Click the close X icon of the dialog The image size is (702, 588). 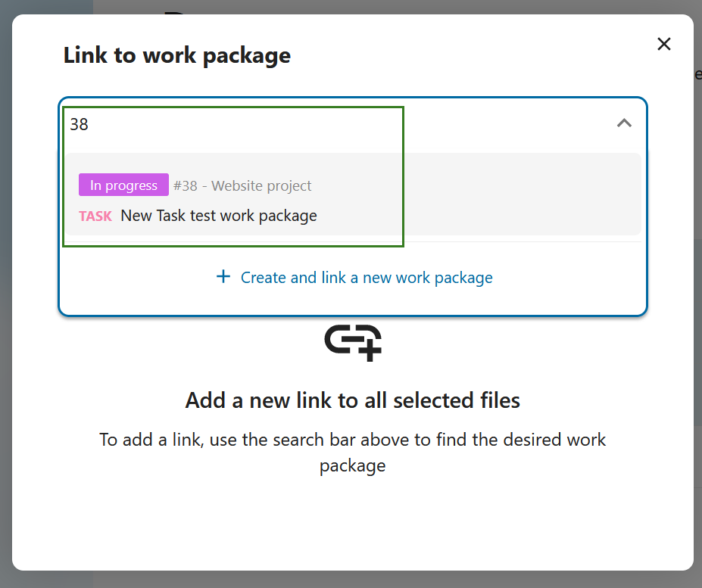point(663,44)
